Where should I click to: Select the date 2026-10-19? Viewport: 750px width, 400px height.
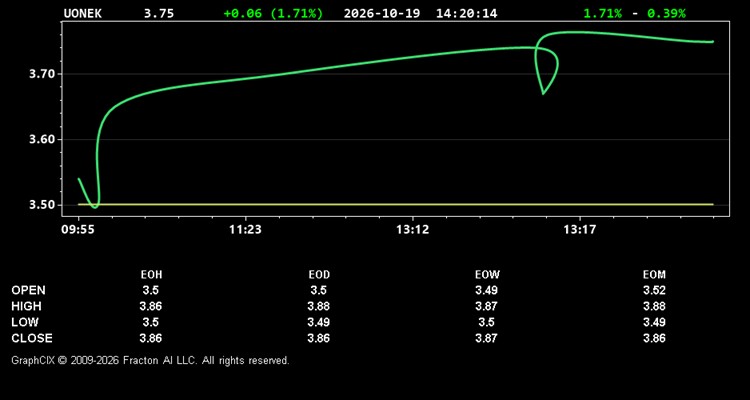(x=382, y=13)
